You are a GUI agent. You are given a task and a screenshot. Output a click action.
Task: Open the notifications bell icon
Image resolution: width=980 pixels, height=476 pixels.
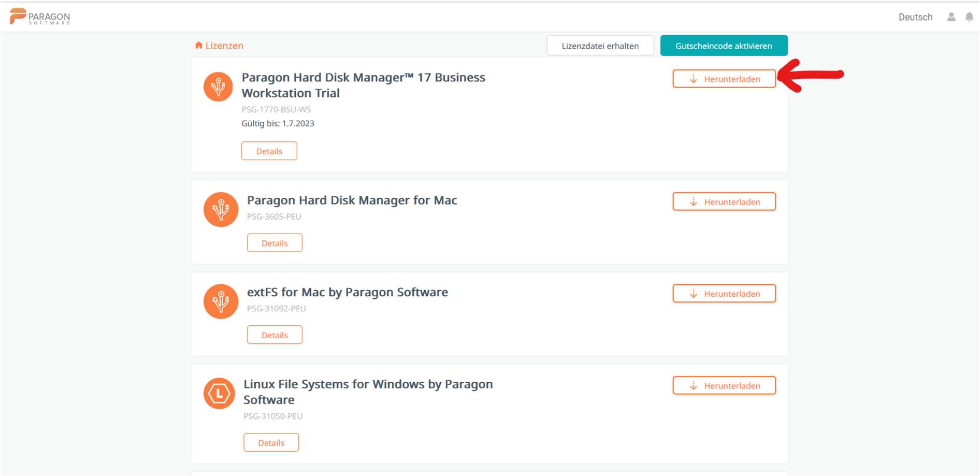pyautogui.click(x=969, y=17)
